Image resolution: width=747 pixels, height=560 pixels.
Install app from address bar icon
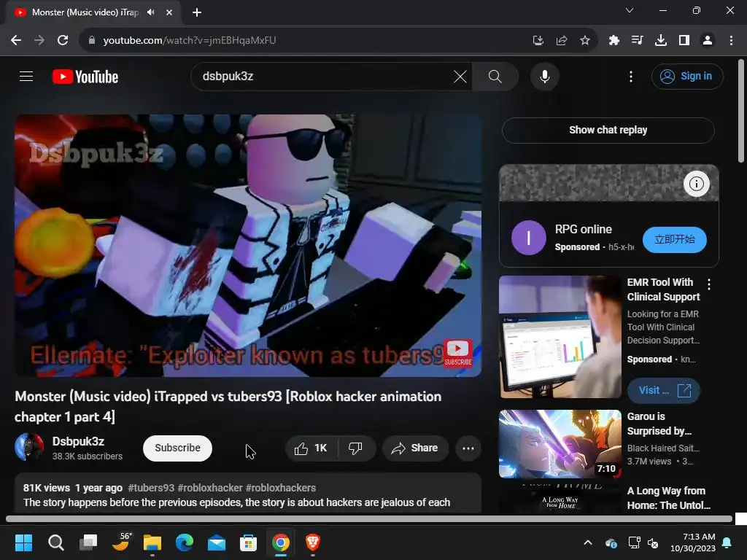(538, 41)
